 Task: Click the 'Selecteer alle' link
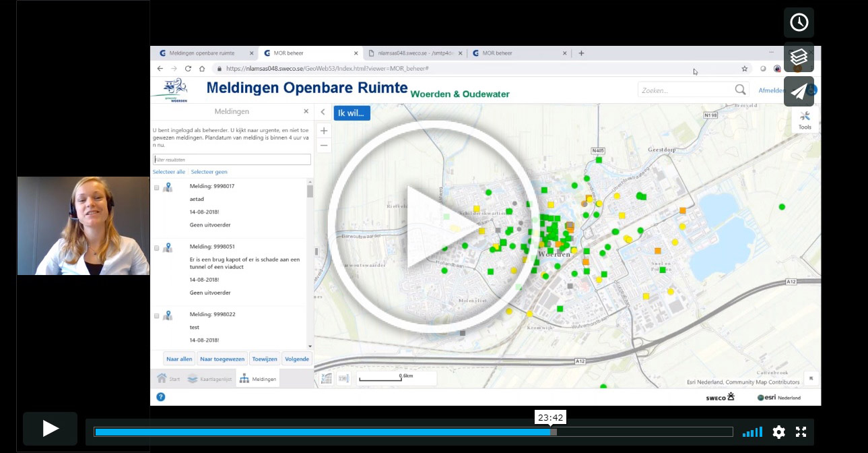click(x=169, y=172)
